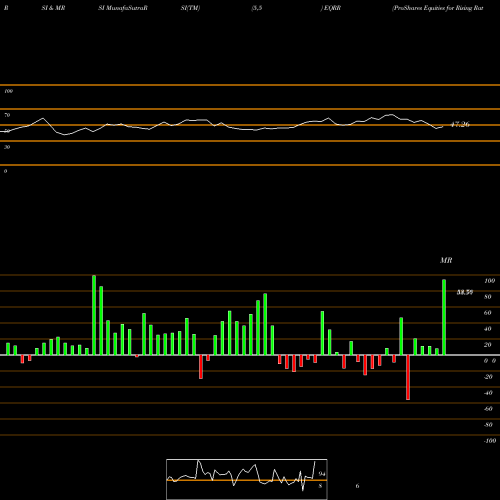Click the '-100' label on MR axis
The height and width of the screenshot is (500, 500).
click(x=489, y=441)
